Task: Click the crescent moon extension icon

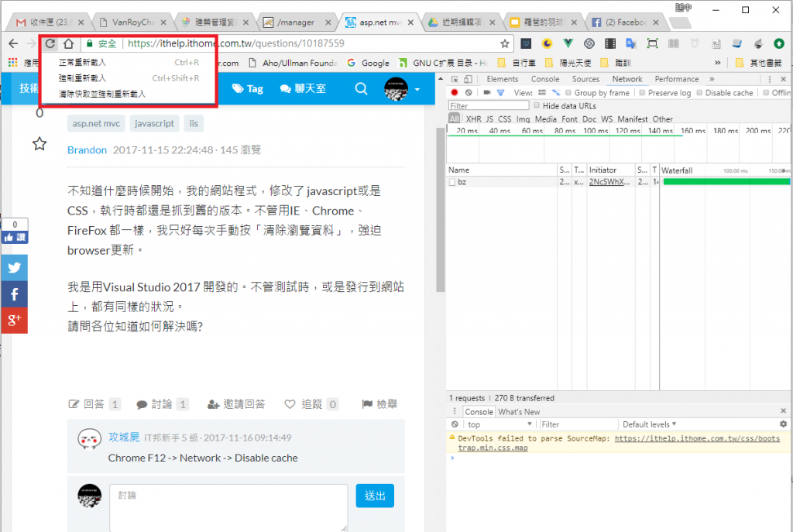Action: [547, 43]
